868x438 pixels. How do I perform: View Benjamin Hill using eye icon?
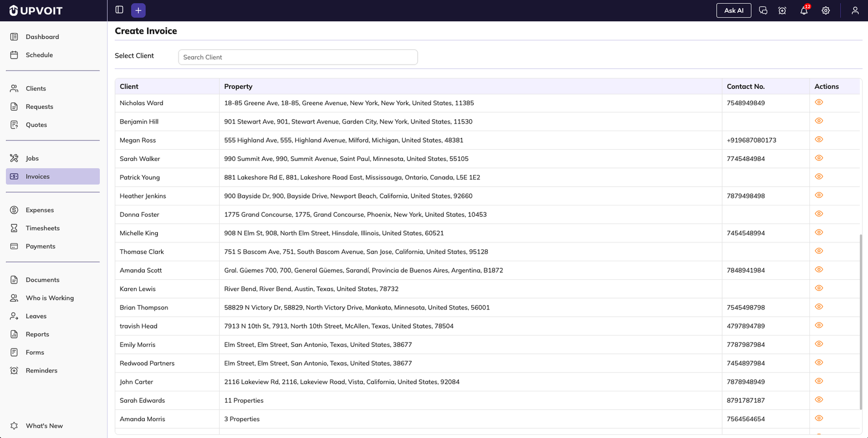click(x=819, y=121)
